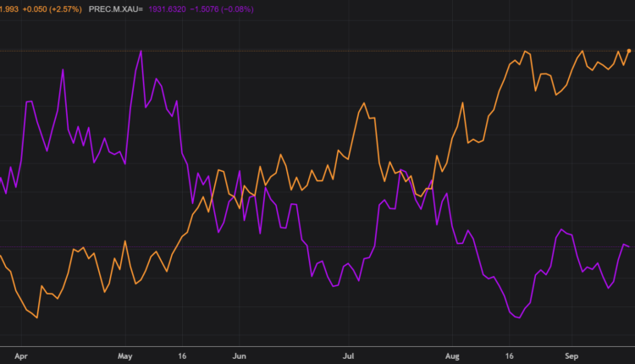The height and width of the screenshot is (364, 635).
Task: Click the orange line's lowest point in April
Action: click(x=36, y=318)
